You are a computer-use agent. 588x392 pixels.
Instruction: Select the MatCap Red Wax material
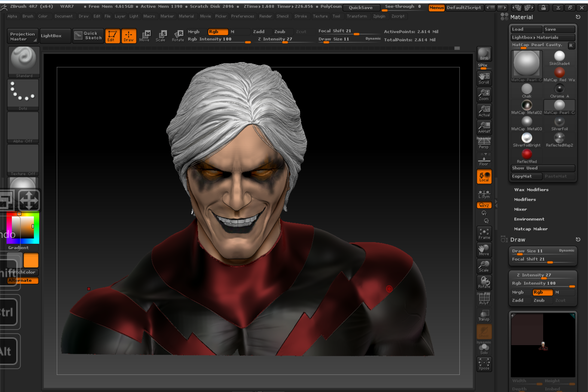tap(559, 75)
